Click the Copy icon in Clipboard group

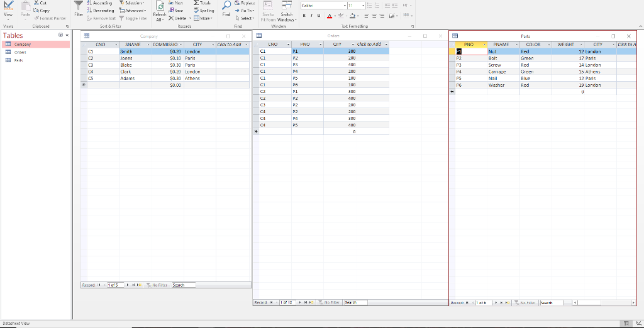[x=36, y=11]
